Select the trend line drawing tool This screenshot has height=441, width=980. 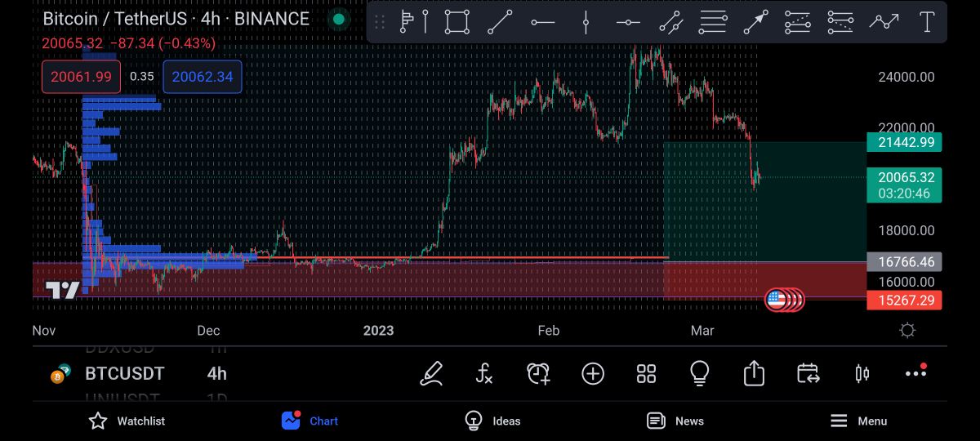(500, 22)
